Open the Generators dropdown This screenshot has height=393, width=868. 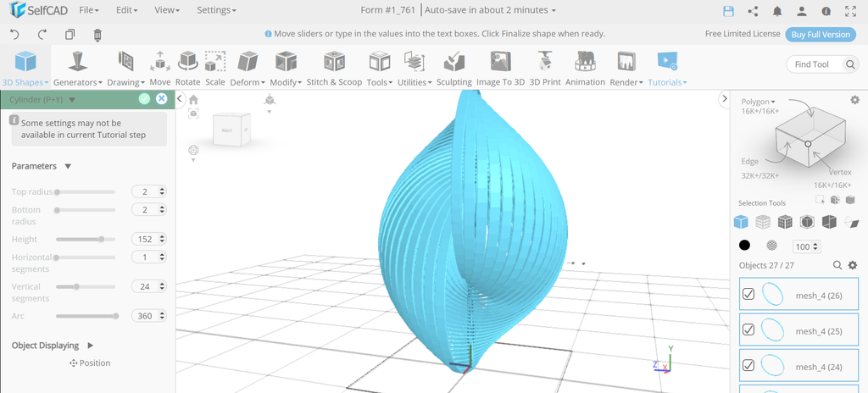click(x=77, y=69)
